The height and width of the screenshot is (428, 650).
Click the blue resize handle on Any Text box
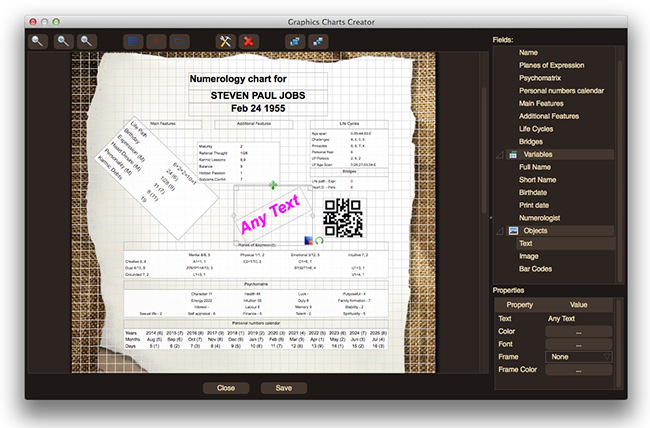coord(308,240)
